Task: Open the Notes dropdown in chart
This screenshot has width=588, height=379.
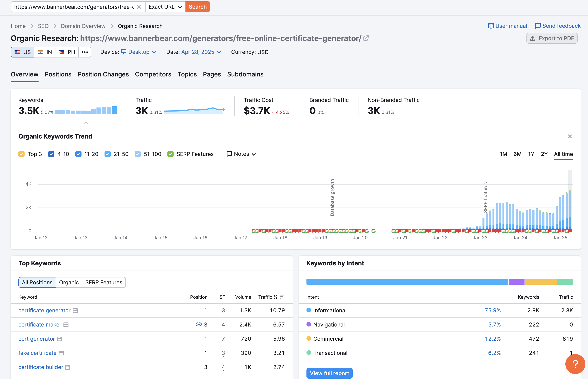Action: [241, 154]
